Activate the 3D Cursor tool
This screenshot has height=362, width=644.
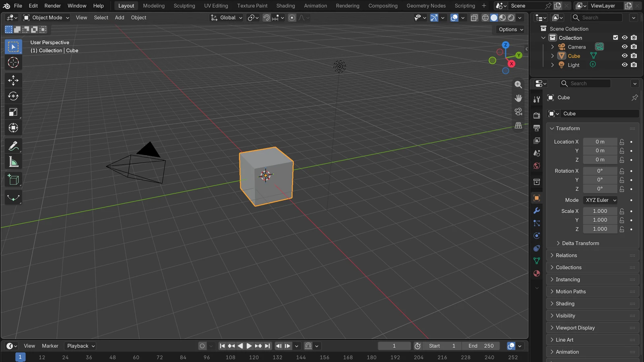tap(13, 62)
